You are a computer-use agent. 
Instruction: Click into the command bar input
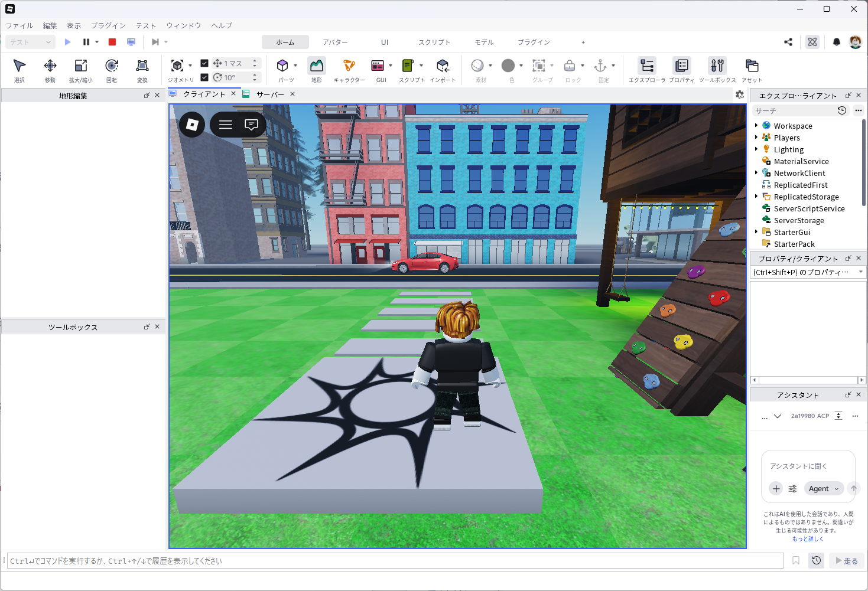(395, 560)
